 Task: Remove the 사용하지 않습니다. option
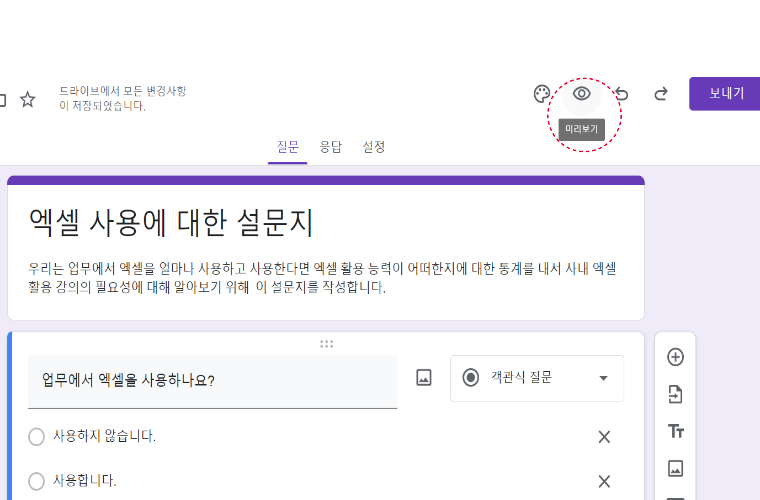[x=604, y=437]
